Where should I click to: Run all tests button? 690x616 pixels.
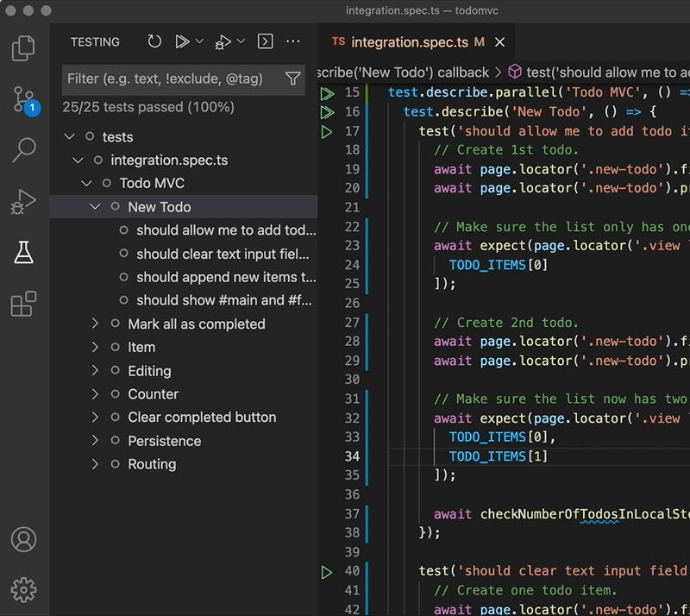click(182, 41)
